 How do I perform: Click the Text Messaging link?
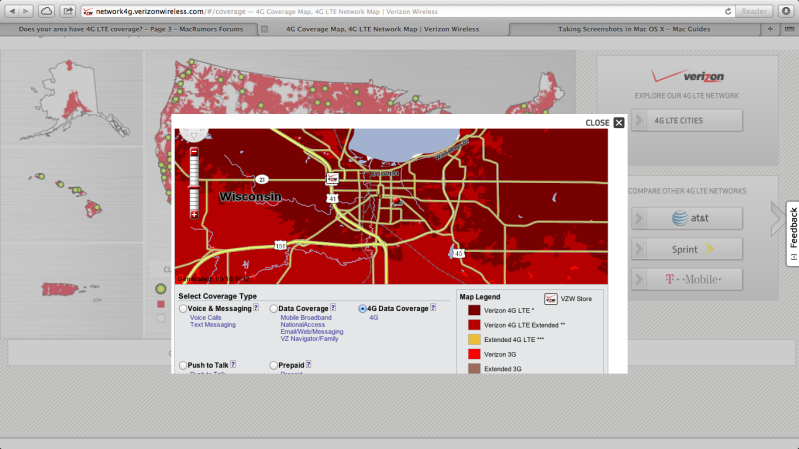click(x=212, y=325)
